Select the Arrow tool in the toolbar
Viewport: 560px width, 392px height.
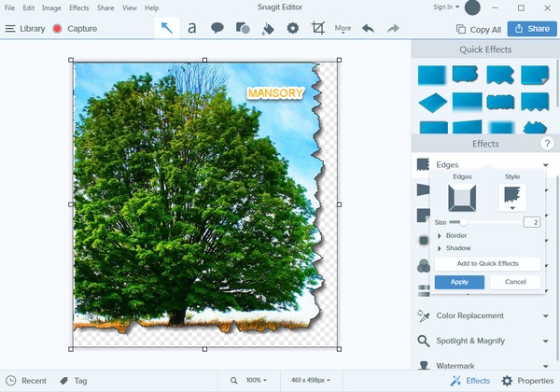pyautogui.click(x=167, y=28)
